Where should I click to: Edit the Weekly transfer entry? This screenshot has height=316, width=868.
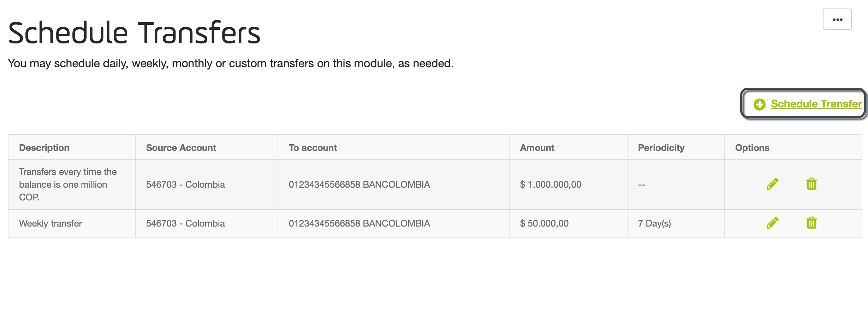point(772,223)
